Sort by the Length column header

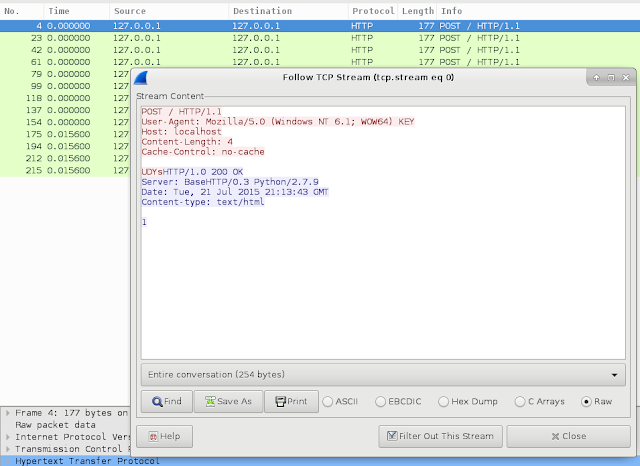pos(418,11)
